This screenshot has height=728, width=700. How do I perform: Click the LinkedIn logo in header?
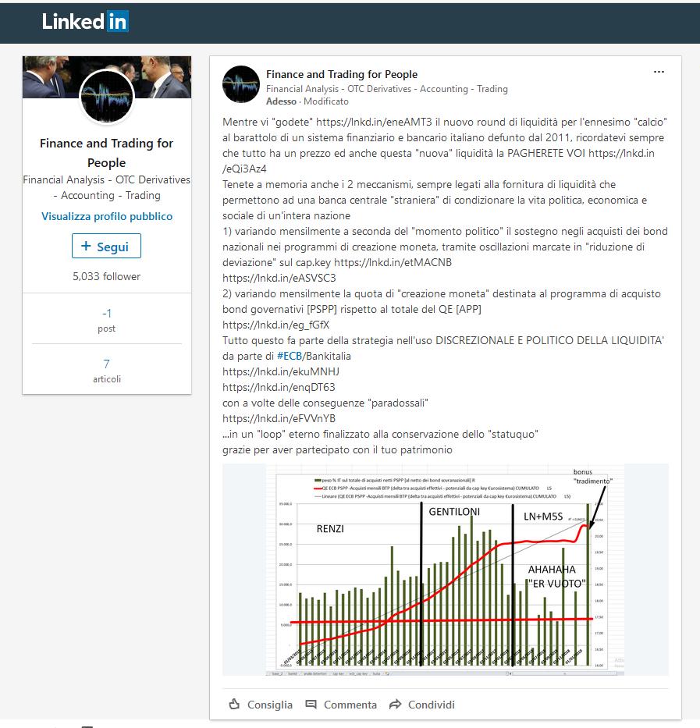click(85, 22)
